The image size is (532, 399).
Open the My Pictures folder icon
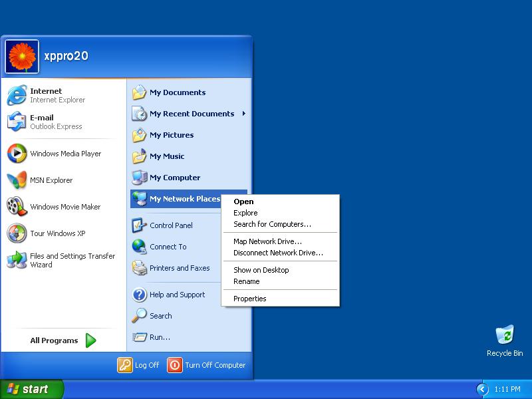point(139,135)
